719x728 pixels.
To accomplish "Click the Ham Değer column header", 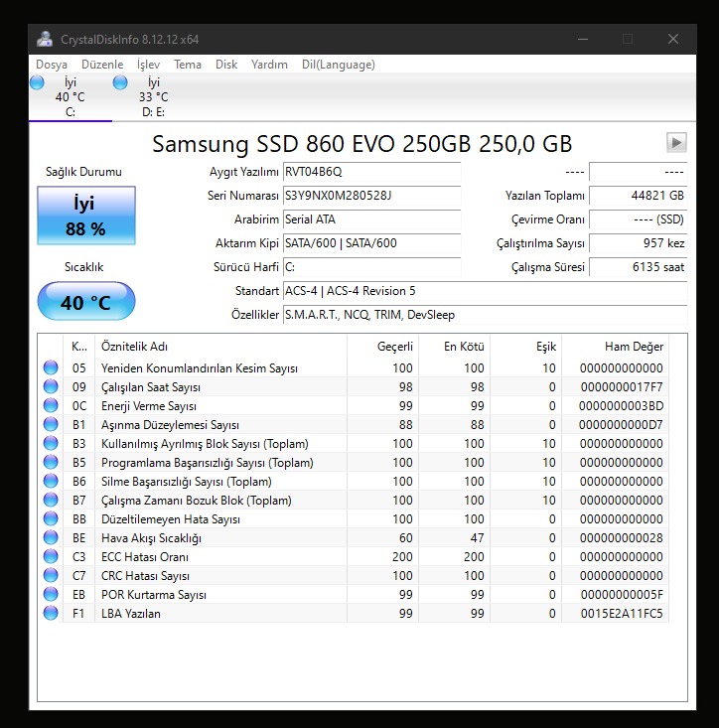I will click(x=616, y=347).
